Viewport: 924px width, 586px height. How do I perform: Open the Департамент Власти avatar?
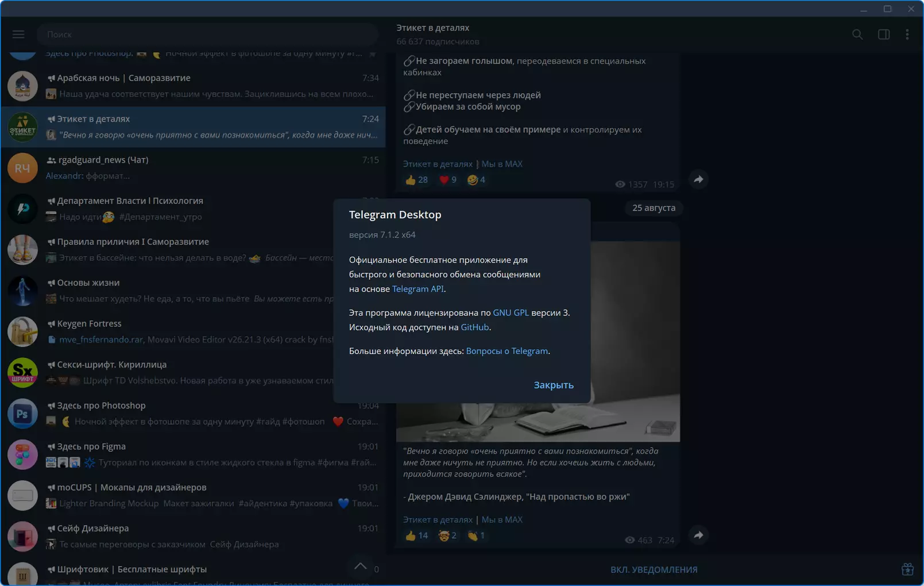(x=22, y=209)
